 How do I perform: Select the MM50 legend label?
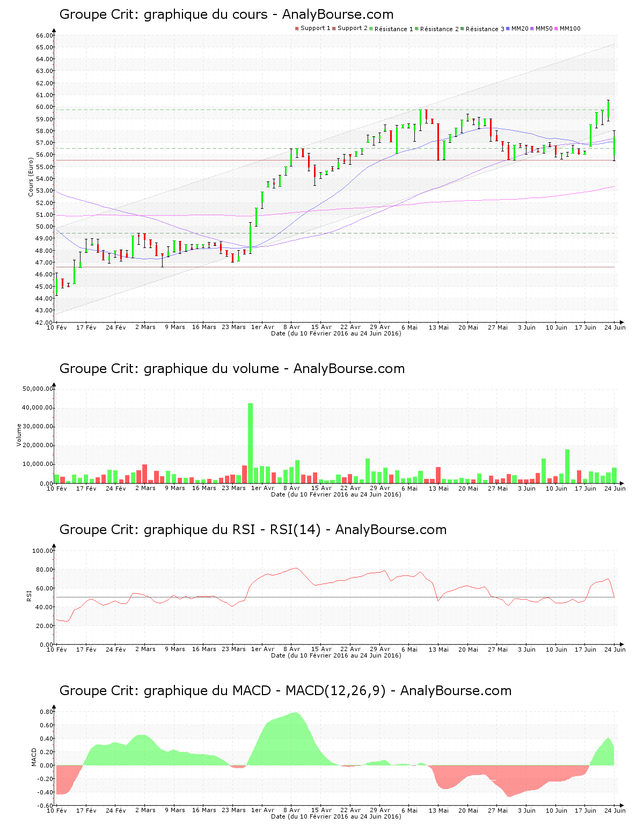[x=544, y=28]
